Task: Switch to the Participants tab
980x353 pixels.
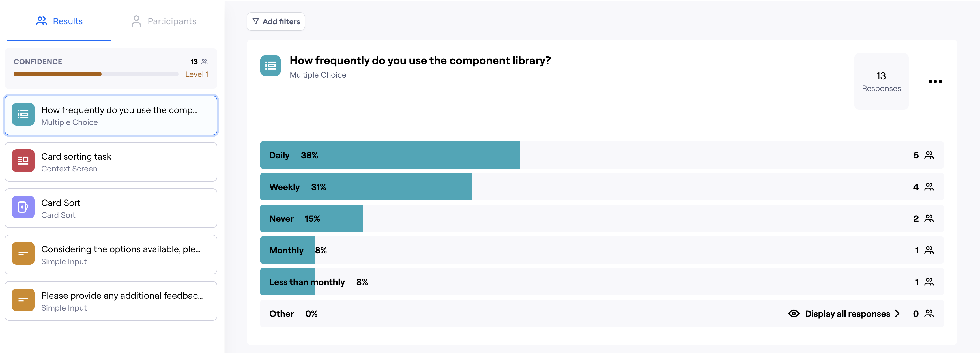Action: tap(164, 21)
